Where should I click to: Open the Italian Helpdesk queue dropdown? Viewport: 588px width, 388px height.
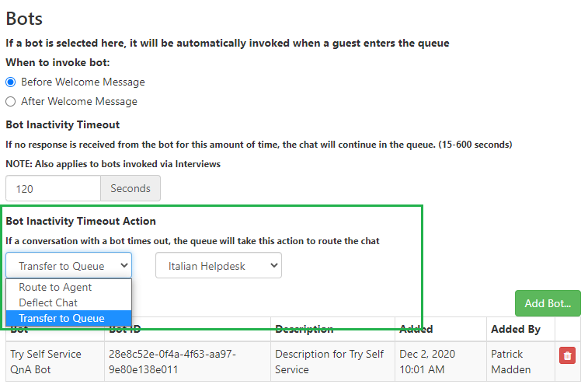pyautogui.click(x=218, y=265)
